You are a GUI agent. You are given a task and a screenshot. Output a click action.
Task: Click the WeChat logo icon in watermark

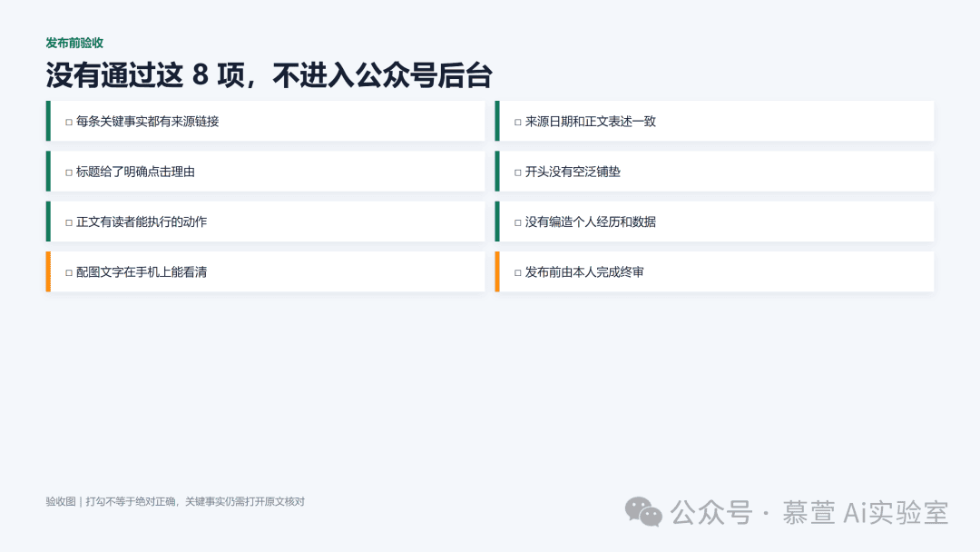coord(643,513)
